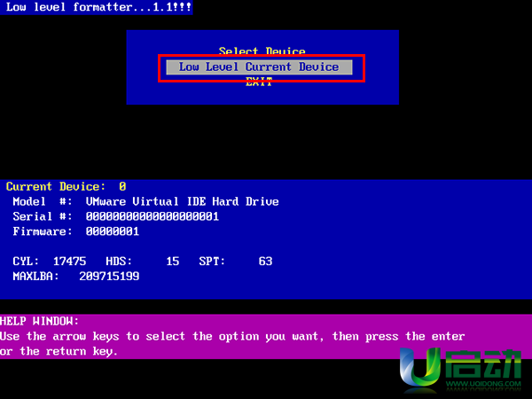Image resolution: width=532 pixels, height=399 pixels.
Task: Click the 'MAXLBA:' label
Action: click(35, 277)
